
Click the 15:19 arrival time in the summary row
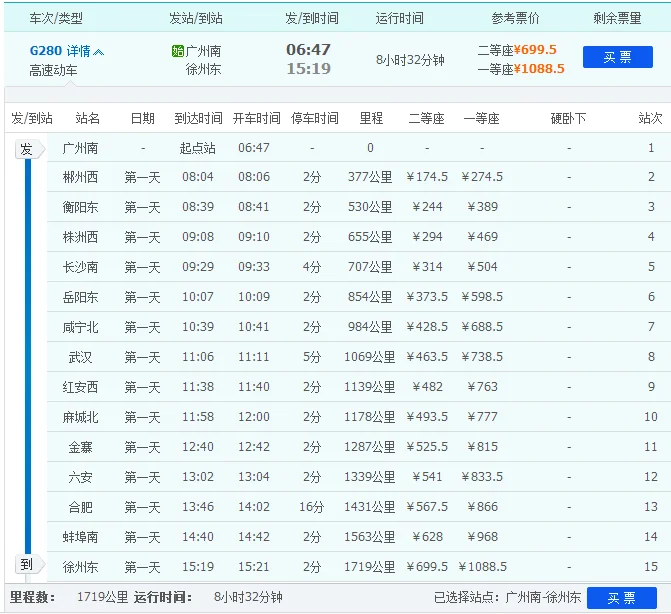[308, 68]
